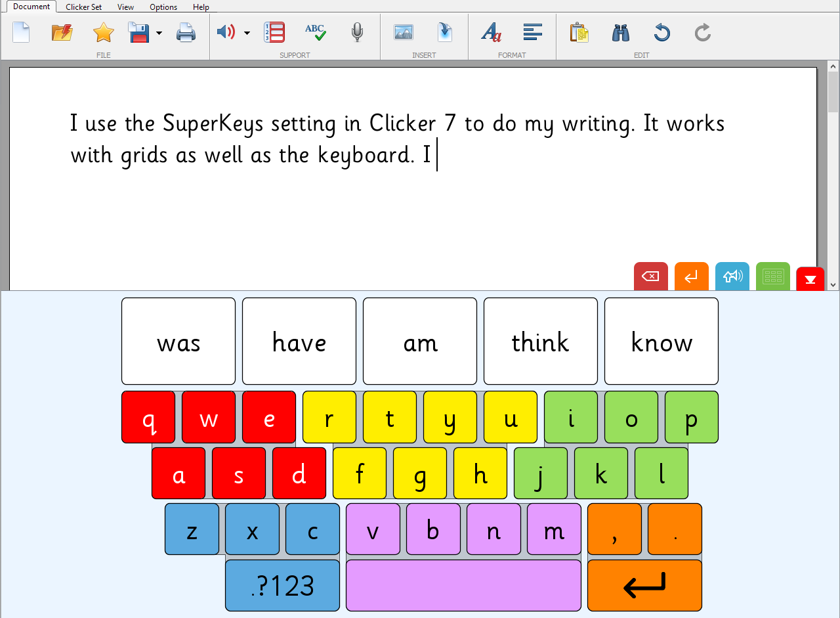Choose the predicted word 'know'
The image size is (840, 618).
(661, 342)
